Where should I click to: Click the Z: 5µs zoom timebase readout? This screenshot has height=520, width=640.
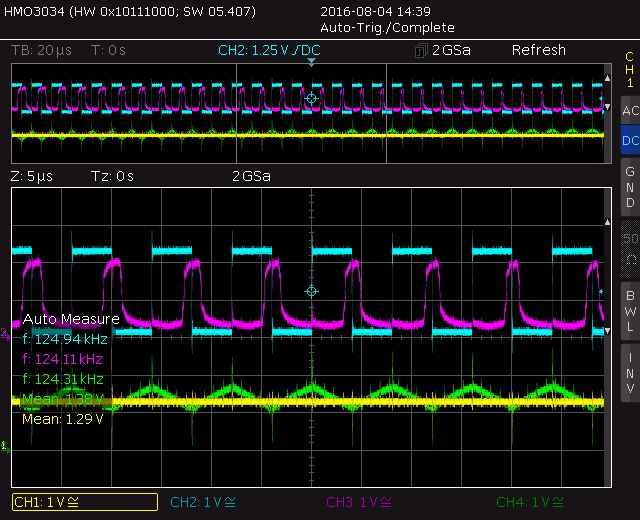(x=31, y=176)
